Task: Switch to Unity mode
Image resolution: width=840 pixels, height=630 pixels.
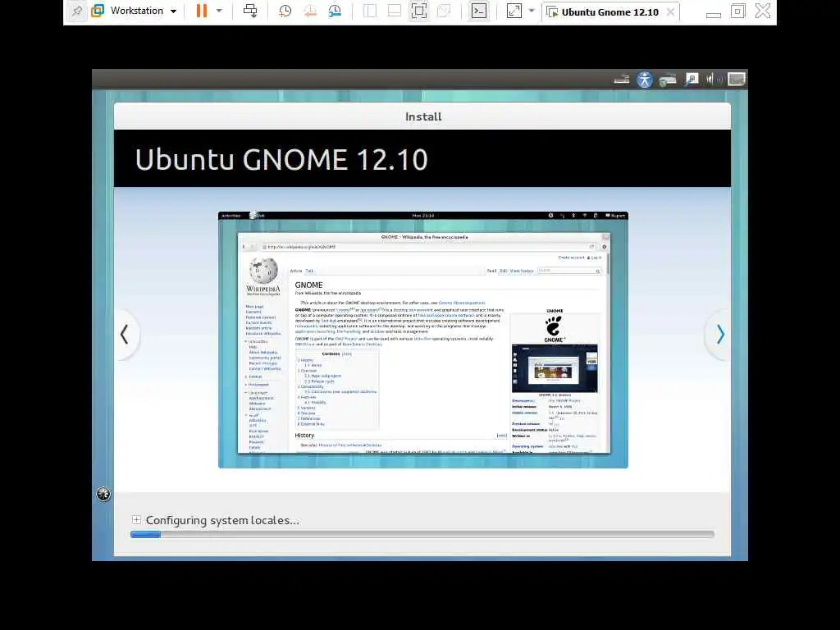Action: pyautogui.click(x=444, y=11)
